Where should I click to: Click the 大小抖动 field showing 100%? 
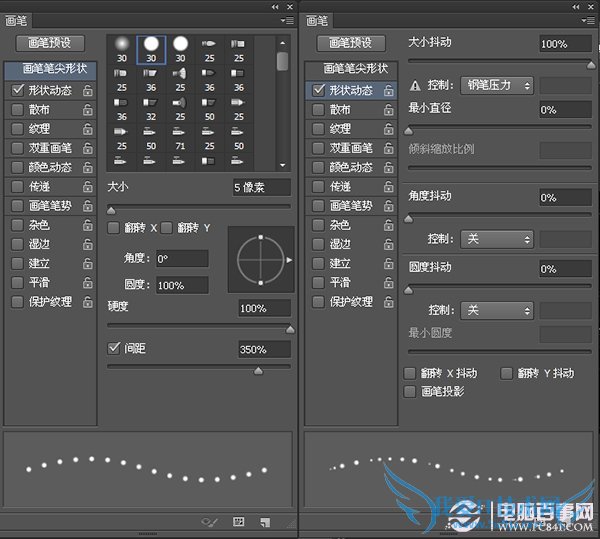[566, 44]
